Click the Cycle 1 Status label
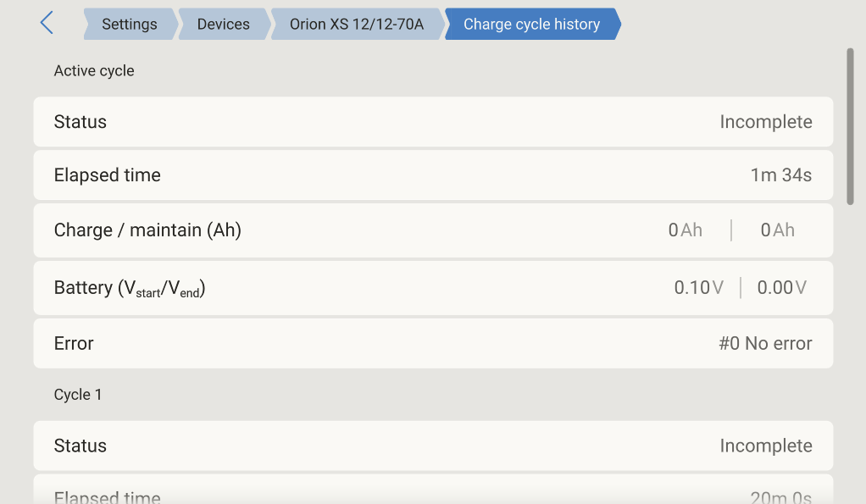866x504 pixels. pos(80,446)
